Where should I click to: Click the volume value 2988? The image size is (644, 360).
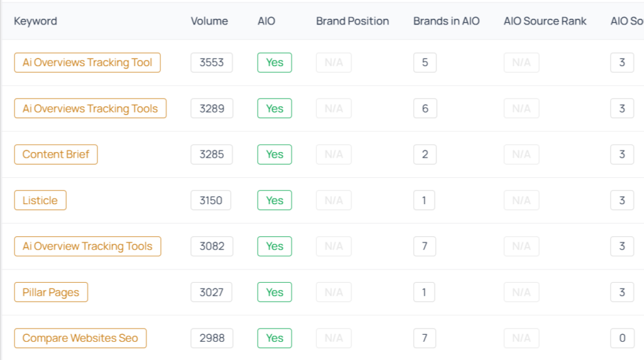[x=211, y=338]
